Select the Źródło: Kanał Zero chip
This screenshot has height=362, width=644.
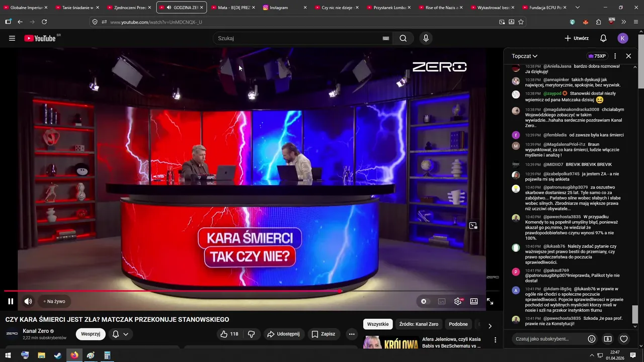click(419, 324)
